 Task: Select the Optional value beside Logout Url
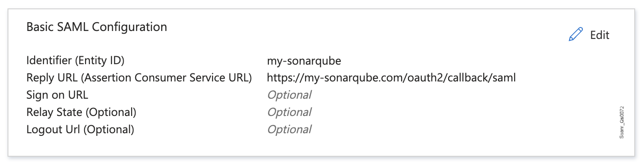click(x=289, y=130)
